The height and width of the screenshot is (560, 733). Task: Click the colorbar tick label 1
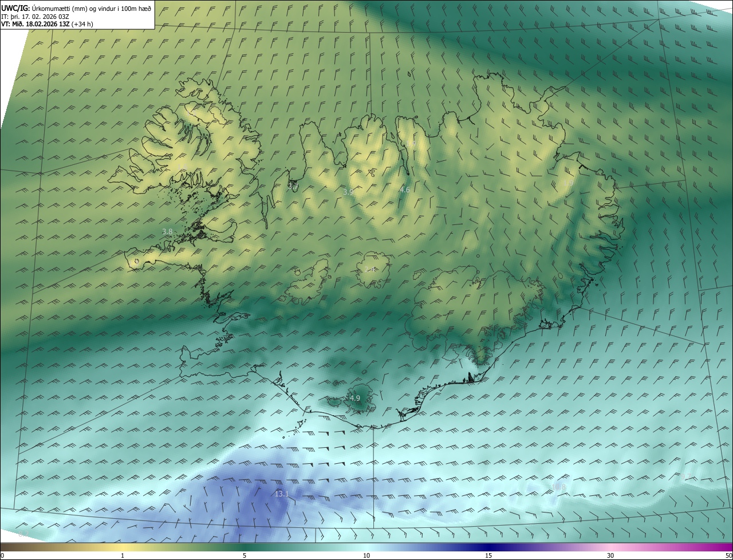coord(123,555)
